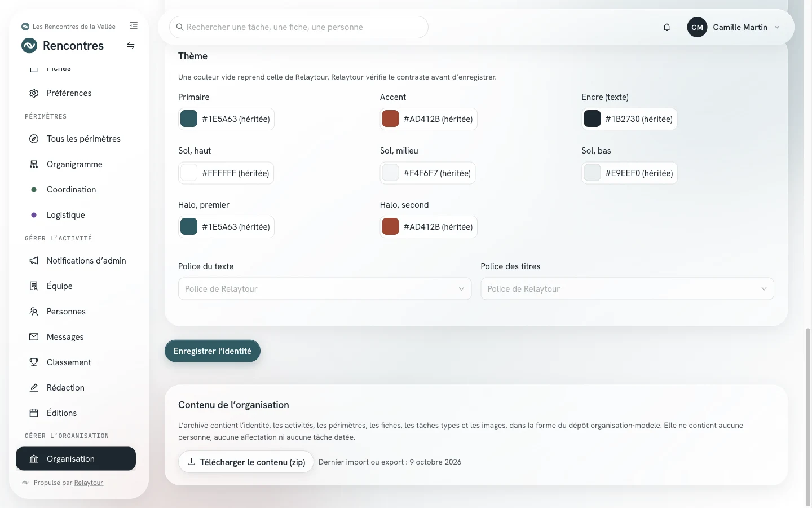
Task: Pick the Accent color swatch
Action: [390, 119]
